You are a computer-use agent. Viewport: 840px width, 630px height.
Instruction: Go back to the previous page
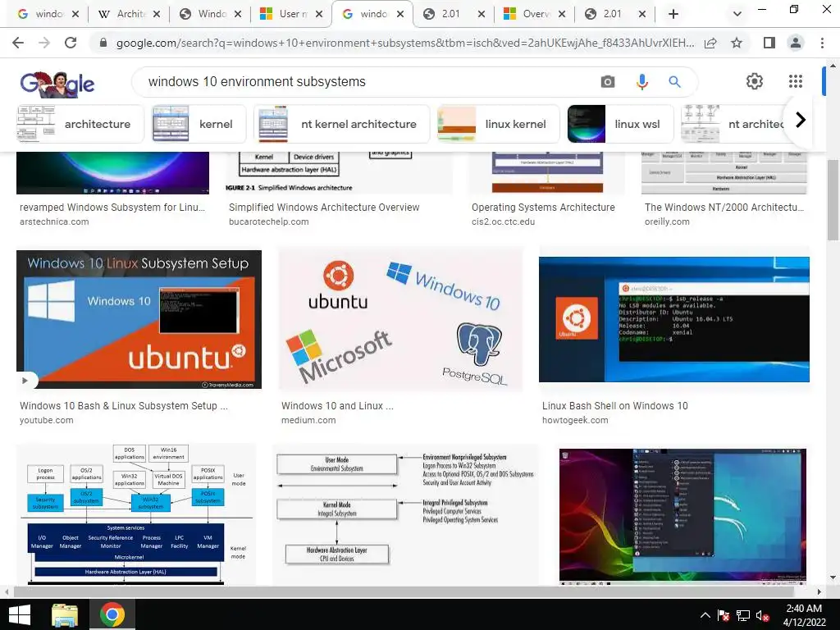18,43
